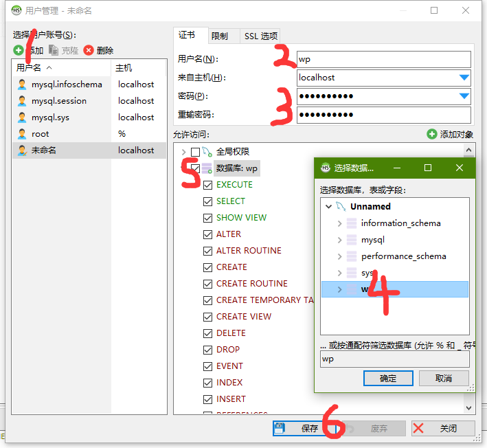Image resolution: width=487 pixels, height=448 pixels.
Task: Open the from-host dropdown arrow
Action: tap(464, 78)
